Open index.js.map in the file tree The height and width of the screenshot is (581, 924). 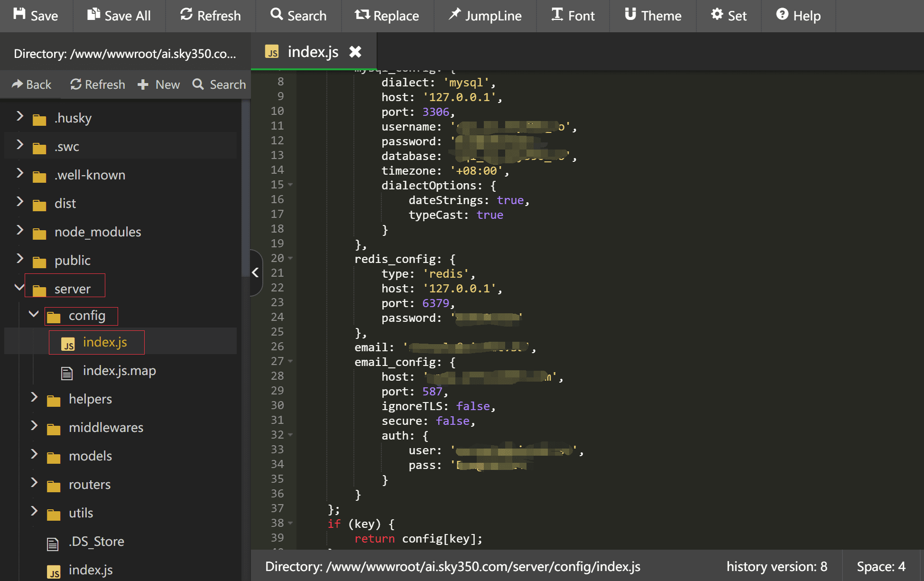119,371
